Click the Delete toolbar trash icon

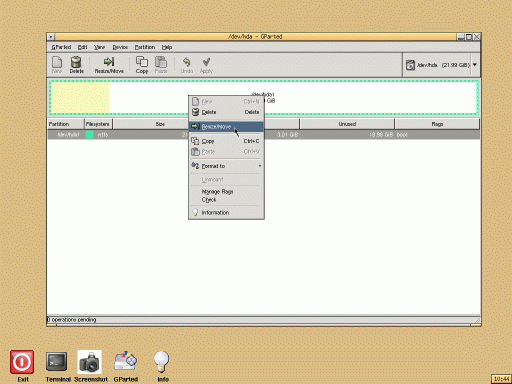click(x=76, y=62)
